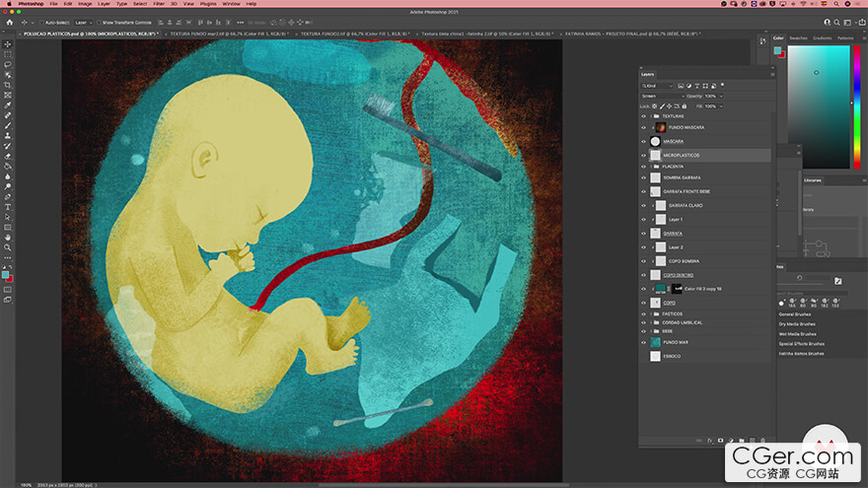Filter layers by type layer icon
The height and width of the screenshot is (488, 868).
(697, 86)
